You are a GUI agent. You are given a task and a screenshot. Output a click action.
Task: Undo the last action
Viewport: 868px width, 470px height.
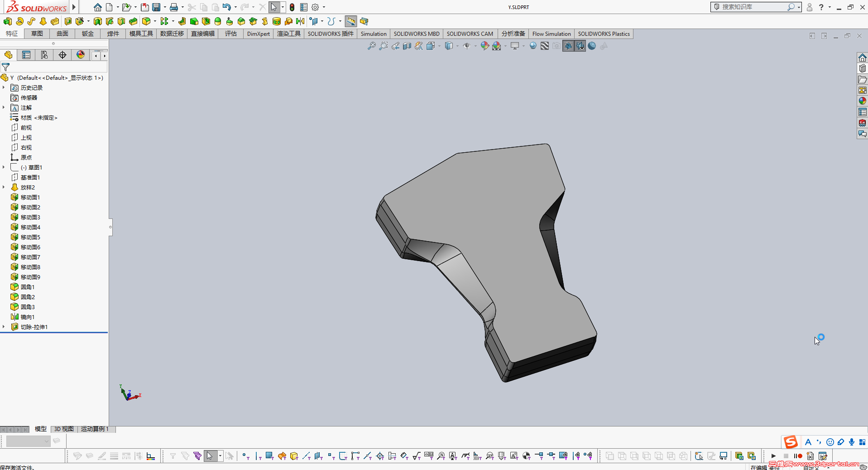point(226,7)
